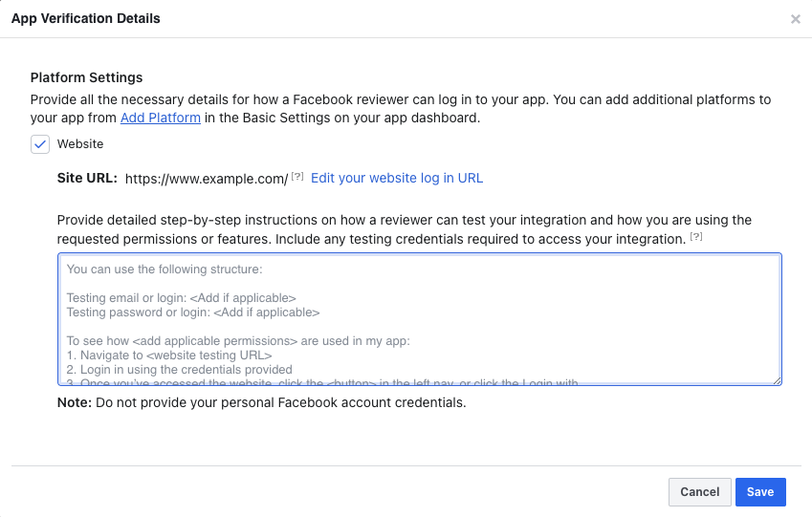Click the 'Testing email or login' placeholder line

181,298
